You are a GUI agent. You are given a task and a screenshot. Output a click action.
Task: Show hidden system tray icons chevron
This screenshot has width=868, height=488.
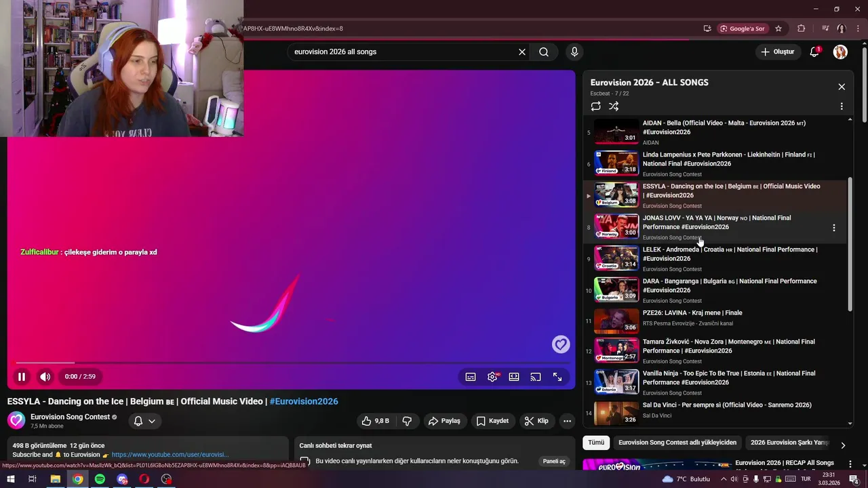tap(723, 479)
